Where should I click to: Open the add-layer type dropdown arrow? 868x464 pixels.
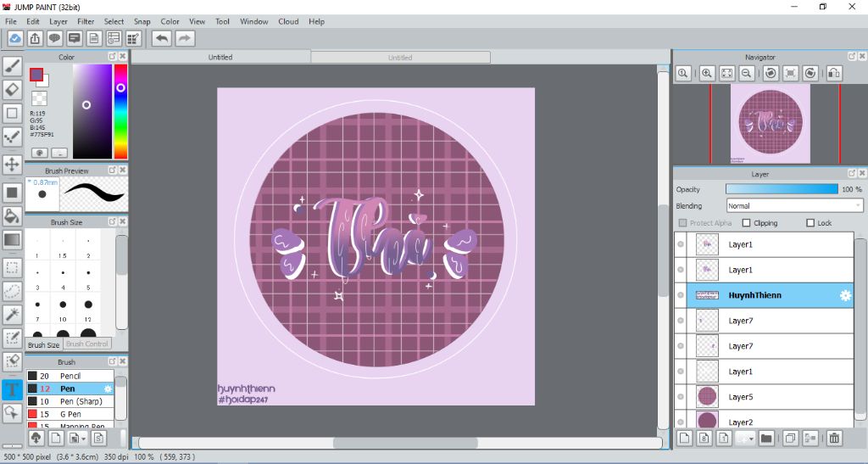pos(751,439)
